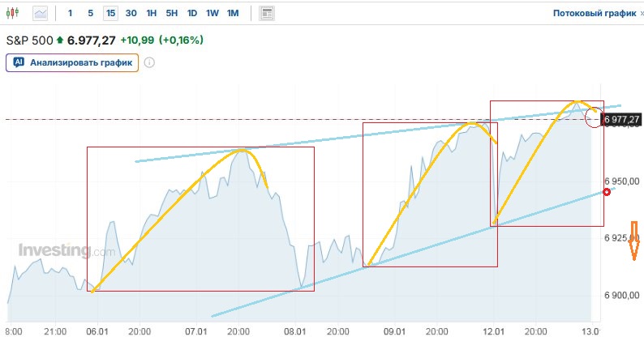This screenshot has width=644, height=341.
Task: Select the 5-hour timeframe 5H
Action: [x=171, y=14]
